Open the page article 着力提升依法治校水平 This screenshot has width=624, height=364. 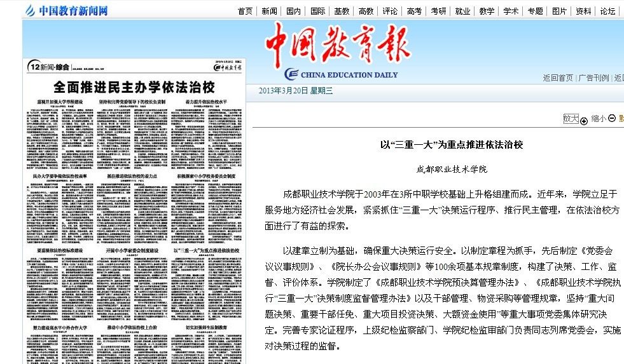[206, 102]
